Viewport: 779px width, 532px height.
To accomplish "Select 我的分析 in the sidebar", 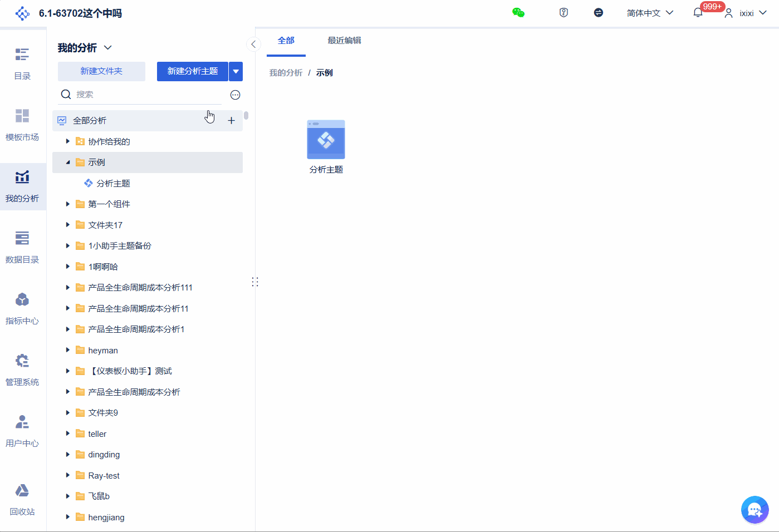I will tap(22, 186).
